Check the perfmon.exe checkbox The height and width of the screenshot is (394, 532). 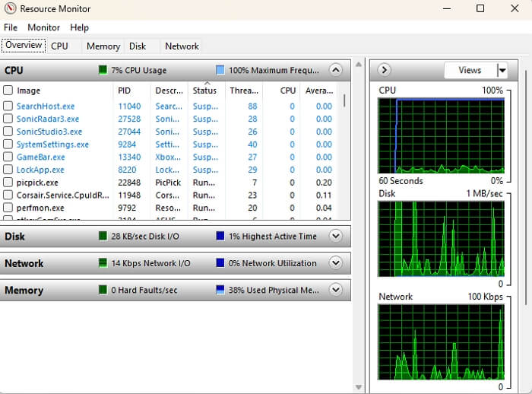click(8, 208)
